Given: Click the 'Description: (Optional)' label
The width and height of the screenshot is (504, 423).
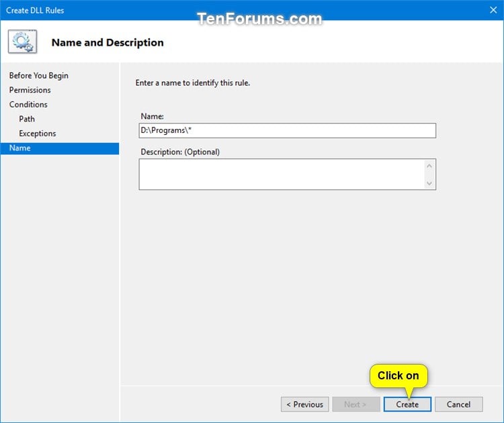Looking at the screenshot, I should (180, 152).
